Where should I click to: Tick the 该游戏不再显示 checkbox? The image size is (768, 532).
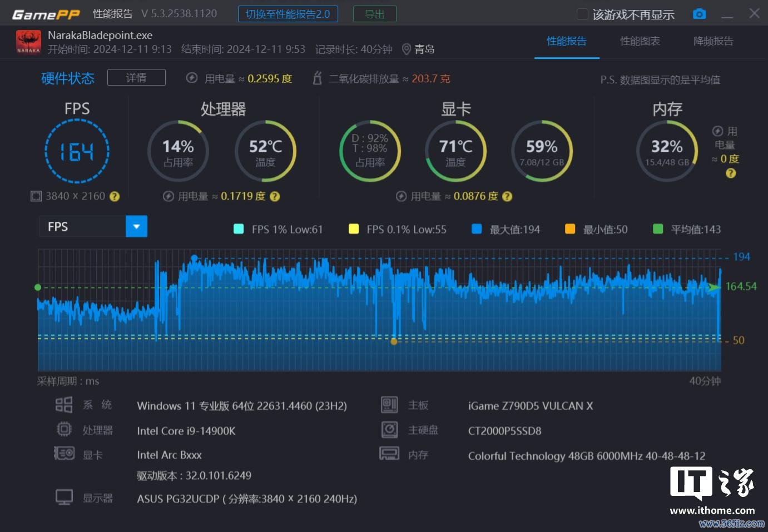pos(582,14)
